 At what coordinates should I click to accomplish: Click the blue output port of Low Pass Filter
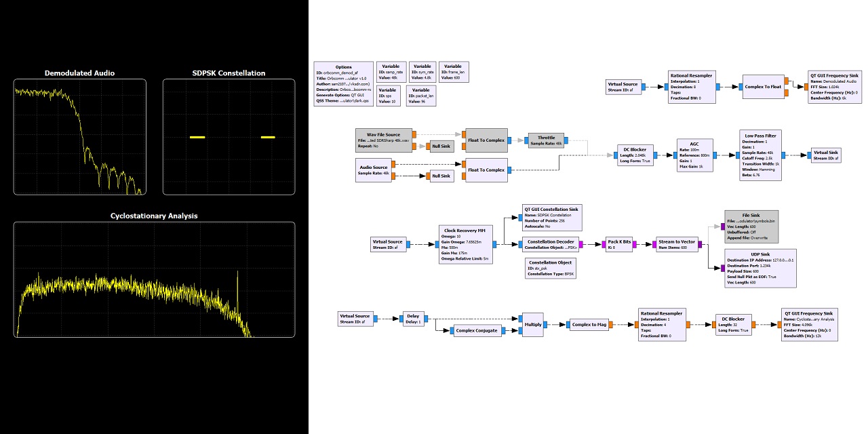785,155
